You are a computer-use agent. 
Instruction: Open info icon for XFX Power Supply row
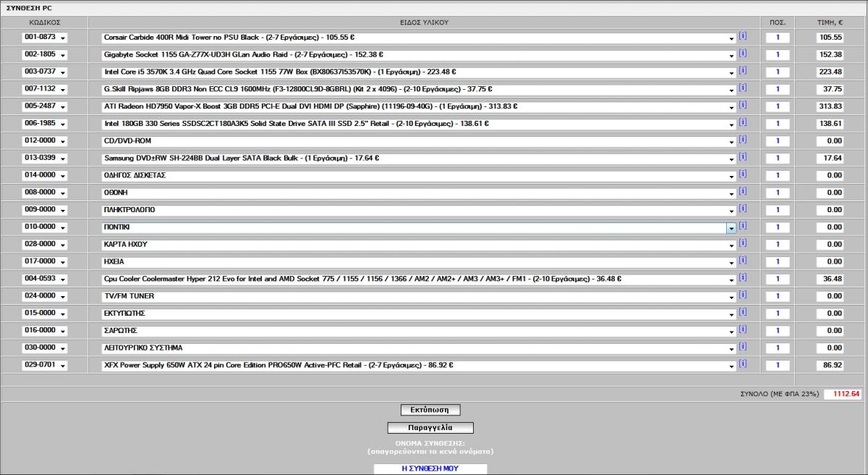[x=742, y=364]
